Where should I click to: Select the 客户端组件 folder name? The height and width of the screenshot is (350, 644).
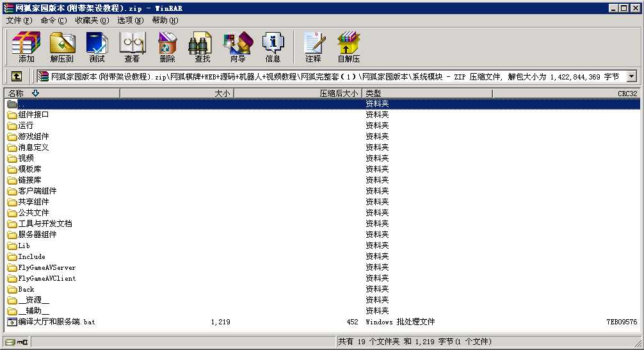click(37, 191)
